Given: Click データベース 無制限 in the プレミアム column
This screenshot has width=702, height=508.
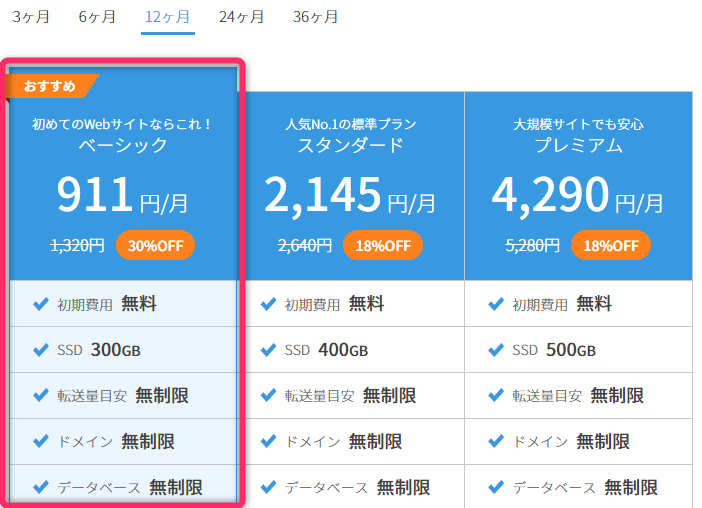Looking at the screenshot, I should [x=585, y=487].
